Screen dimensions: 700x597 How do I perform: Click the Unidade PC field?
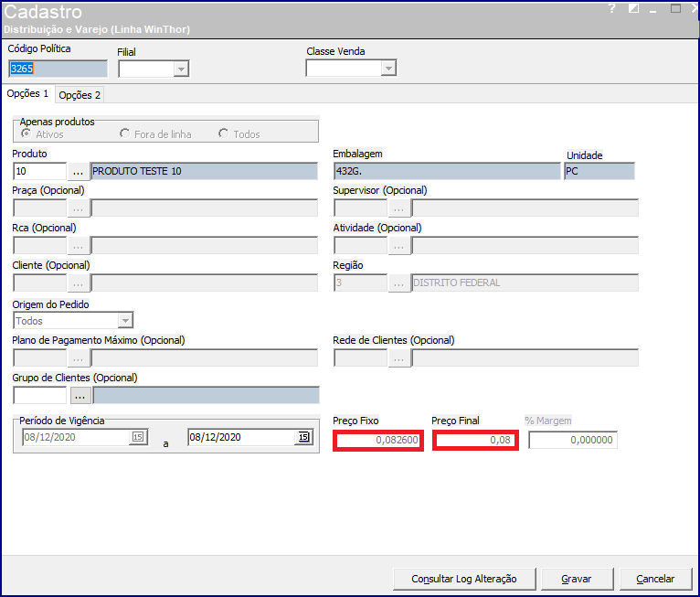[599, 172]
